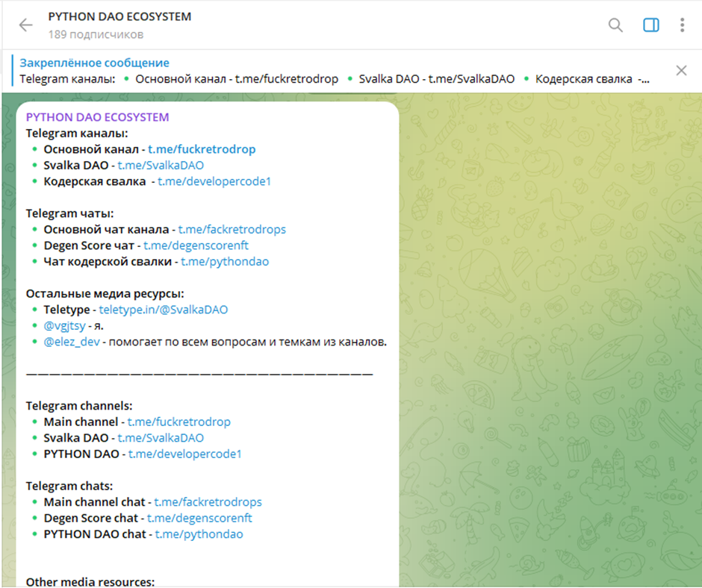This screenshot has width=702, height=588.
Task: Open the three-dot more options menu
Action: [683, 25]
